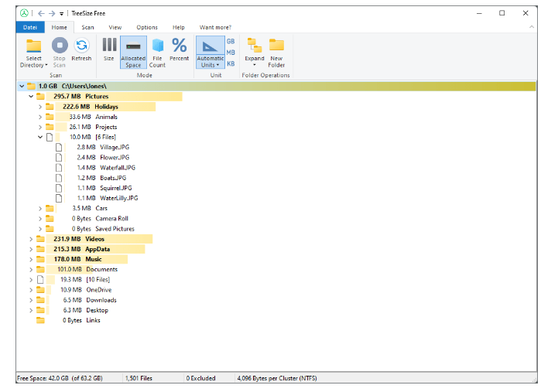Click the Refresh scan icon
Viewport: 558px width, 392px height.
point(81,46)
